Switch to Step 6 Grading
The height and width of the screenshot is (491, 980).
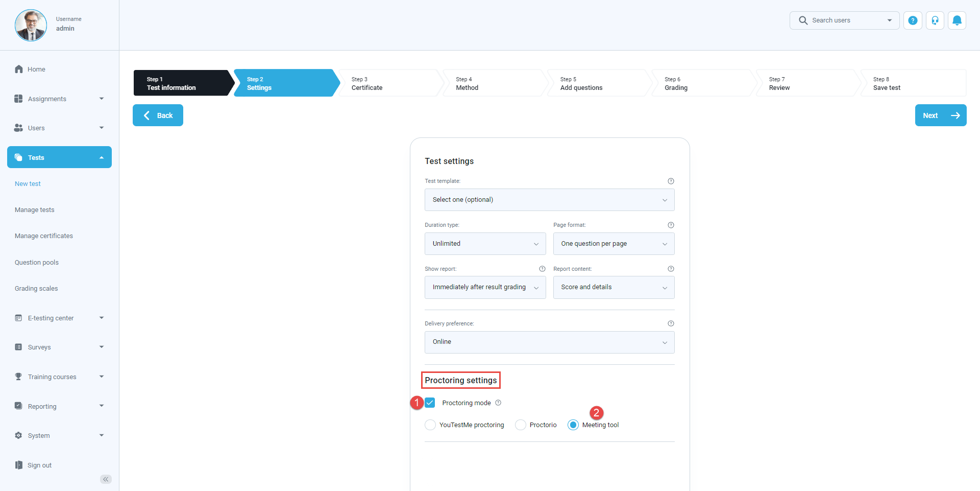coord(702,83)
